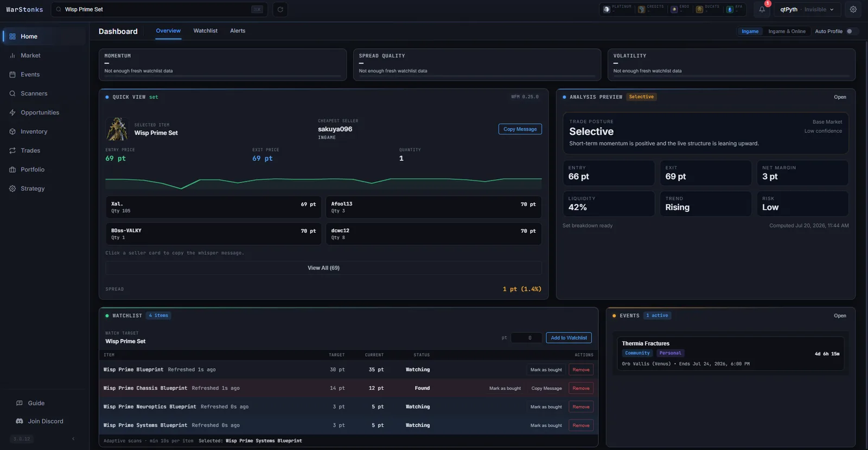Click the Opportunities lightning icon
This screenshot has width=868, height=450.
pyautogui.click(x=12, y=112)
